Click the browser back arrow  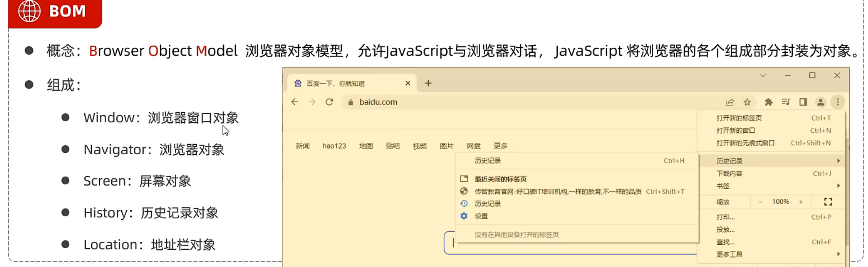pyautogui.click(x=295, y=102)
